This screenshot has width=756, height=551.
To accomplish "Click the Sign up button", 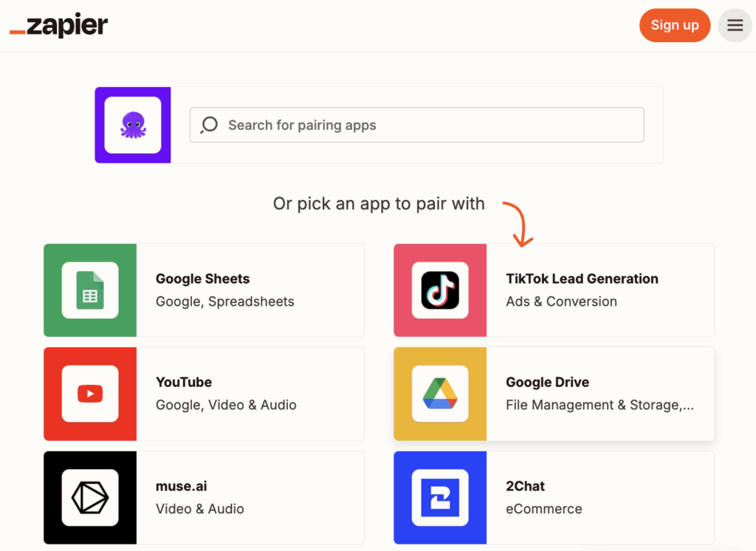I will [x=675, y=25].
